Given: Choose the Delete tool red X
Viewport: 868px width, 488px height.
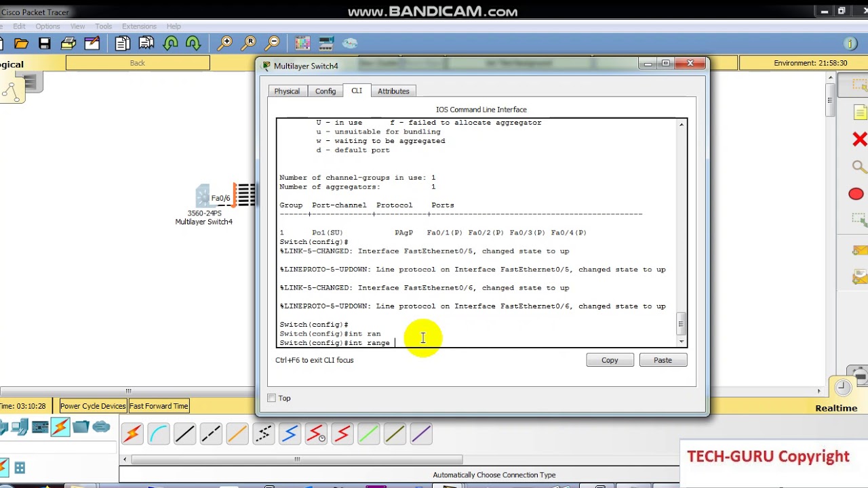Looking at the screenshot, I should click(x=859, y=140).
